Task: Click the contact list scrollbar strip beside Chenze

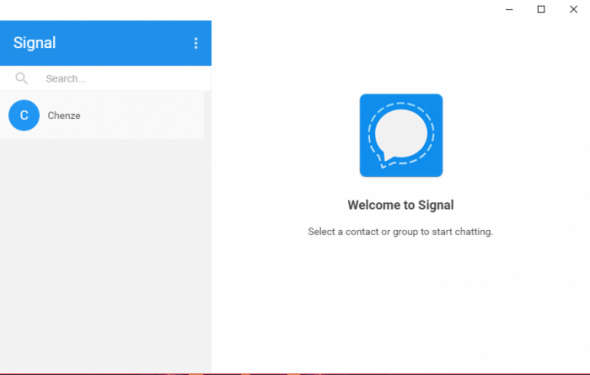Action: point(208,115)
